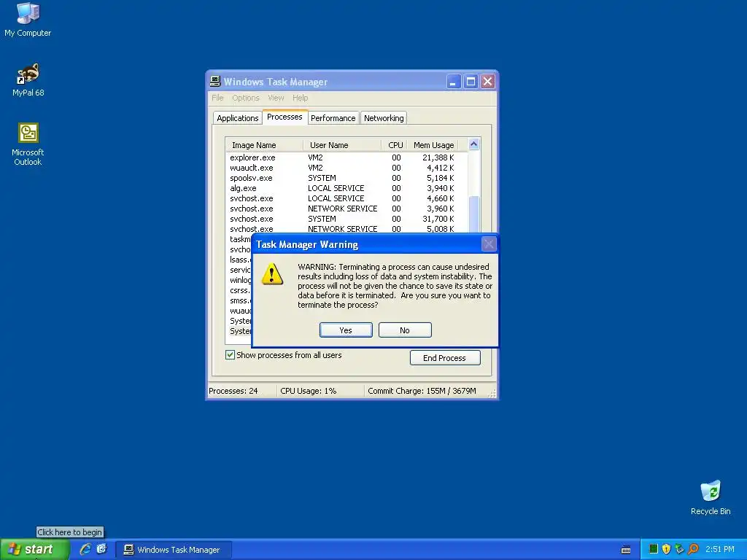Image resolution: width=747 pixels, height=560 pixels.
Task: Click the 21,388 K memory value
Action: click(438, 157)
